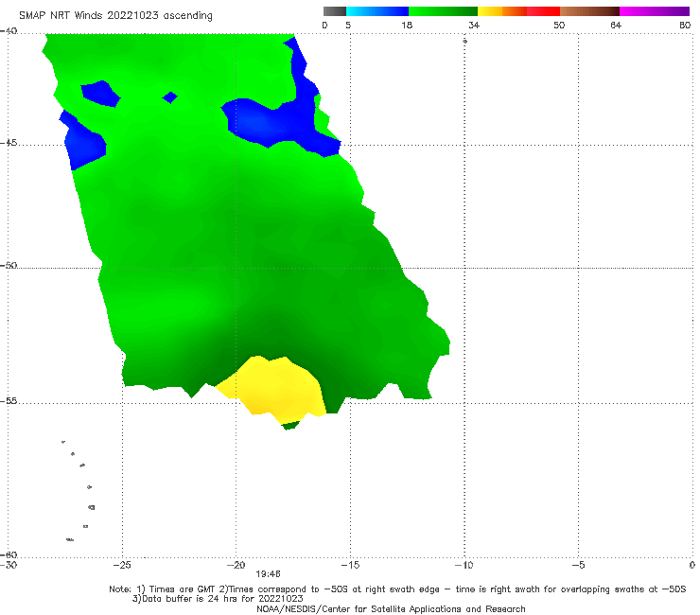
Task: Click the cyan-to-blue 5-18 segment of the color bar
Action: click(377, 11)
